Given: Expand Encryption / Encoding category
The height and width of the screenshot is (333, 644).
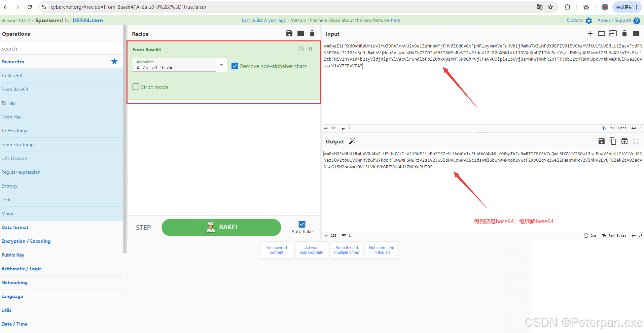Looking at the screenshot, I should pos(61,241).
